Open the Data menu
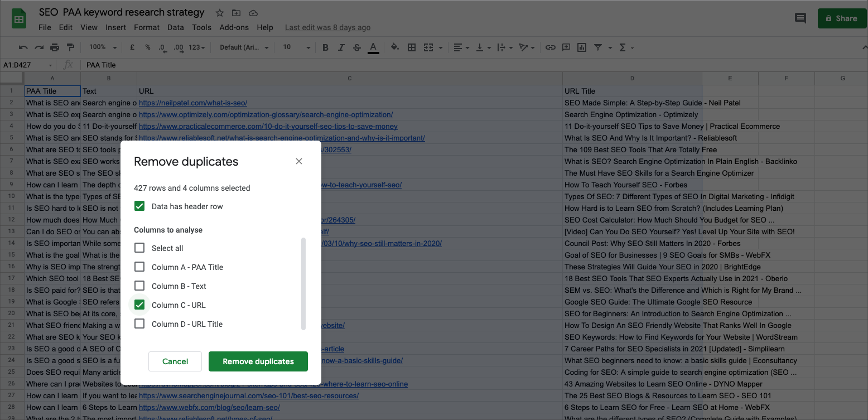The image size is (868, 420). click(x=175, y=27)
